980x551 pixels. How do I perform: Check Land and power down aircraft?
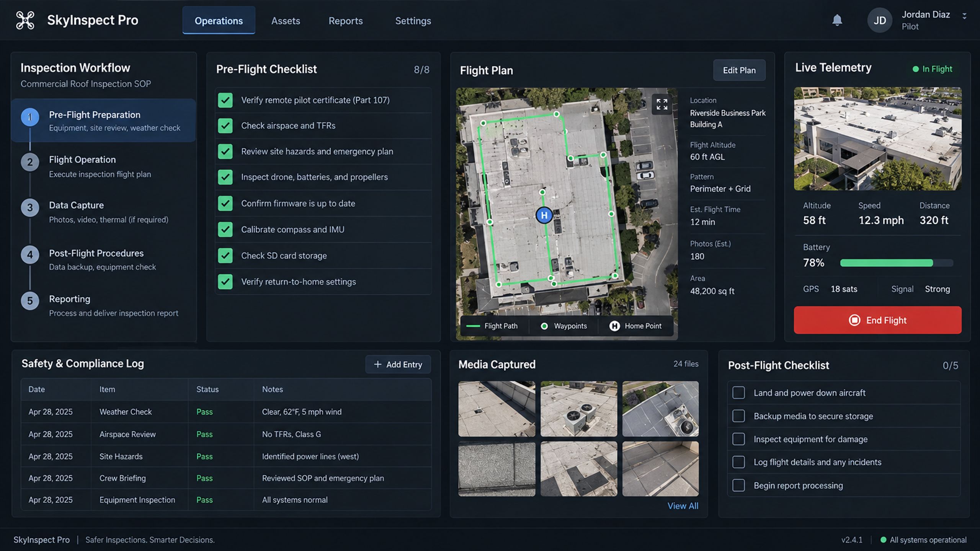pos(738,393)
